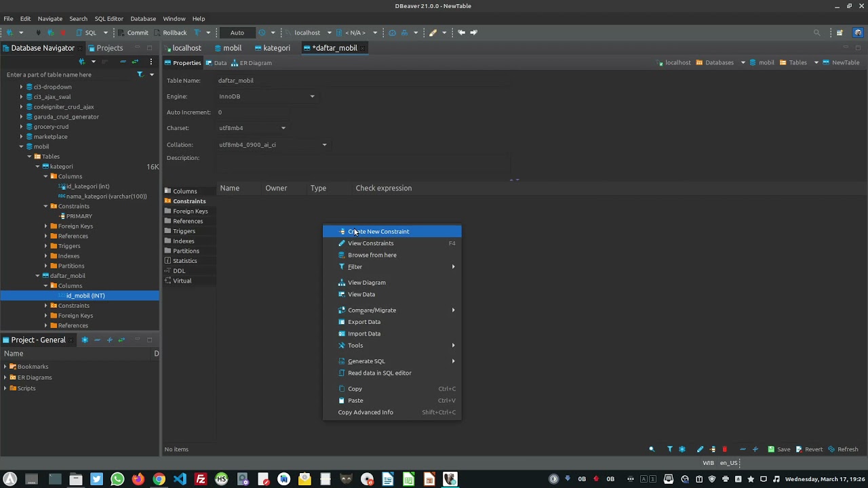
Task: Choose View Constraints from context menu
Action: tap(392, 243)
